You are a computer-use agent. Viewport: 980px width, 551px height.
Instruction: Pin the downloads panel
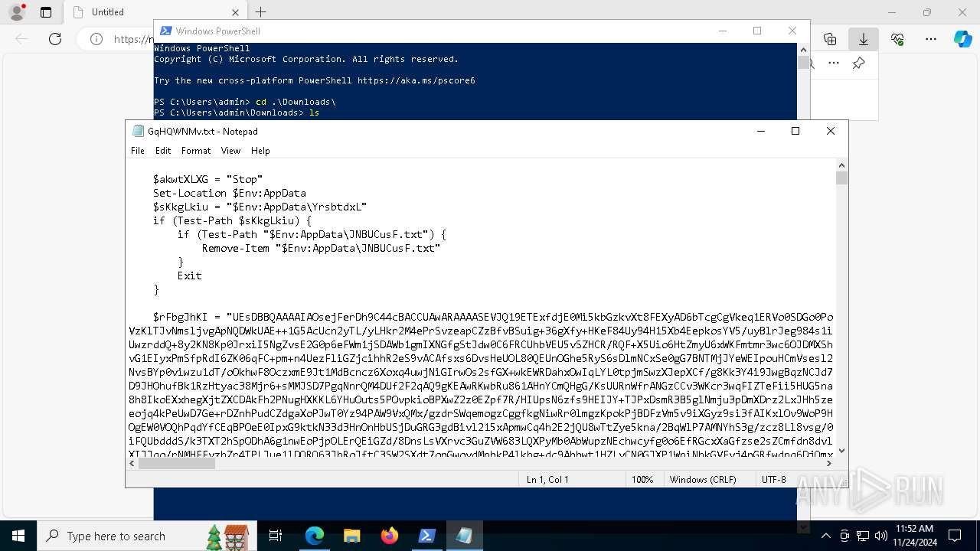point(859,64)
